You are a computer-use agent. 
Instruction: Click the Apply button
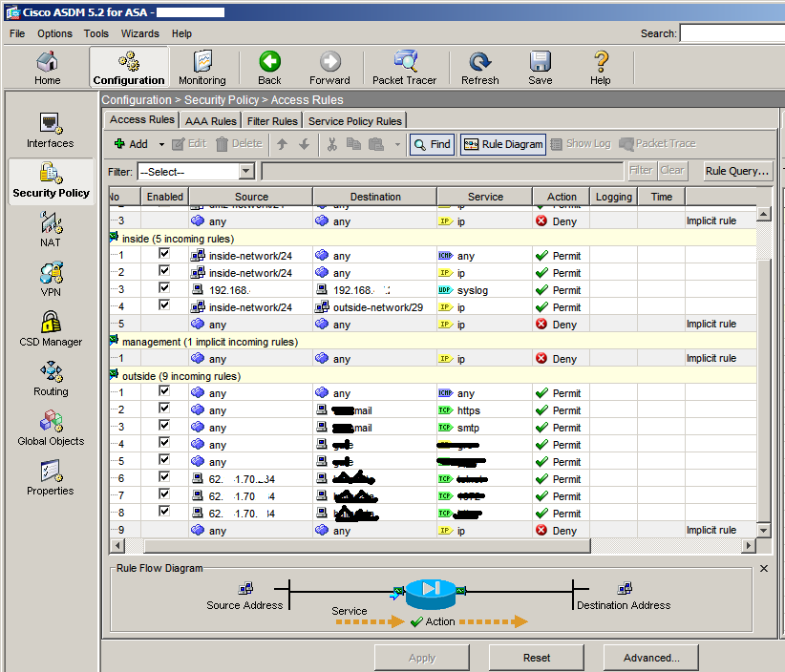click(x=421, y=658)
